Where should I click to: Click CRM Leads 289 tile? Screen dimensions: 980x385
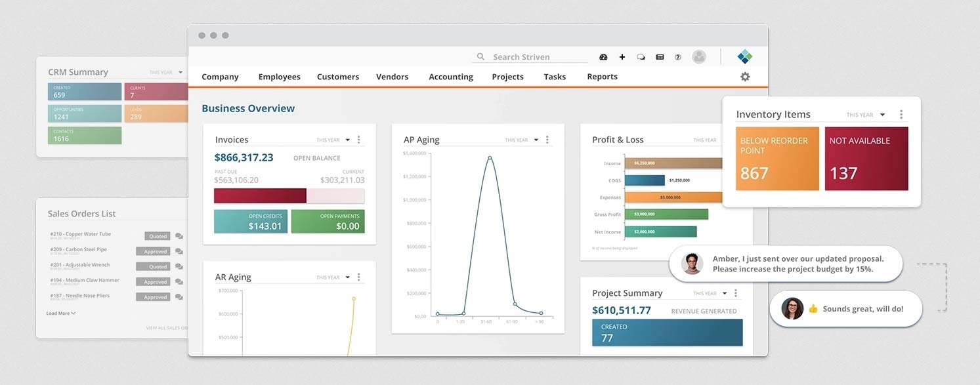tap(156, 113)
